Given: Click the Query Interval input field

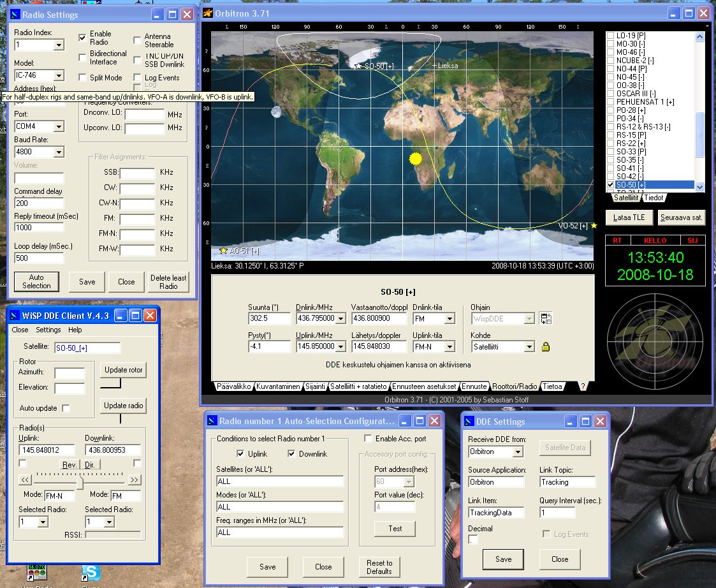Looking at the screenshot, I should pyautogui.click(x=557, y=513).
